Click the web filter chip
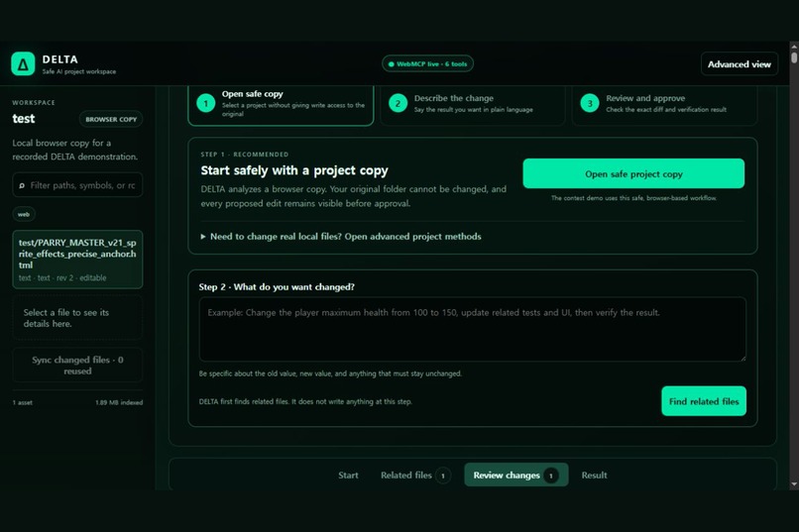799x532 pixels. 24,214
